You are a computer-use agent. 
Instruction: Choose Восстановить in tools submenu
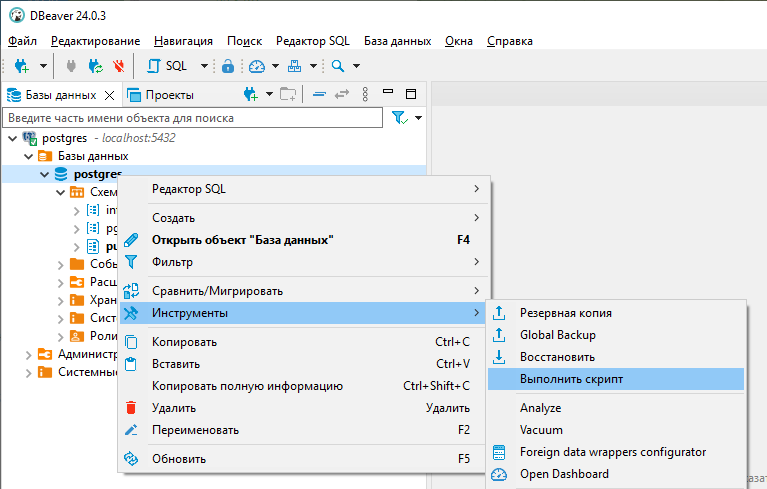(x=616, y=357)
